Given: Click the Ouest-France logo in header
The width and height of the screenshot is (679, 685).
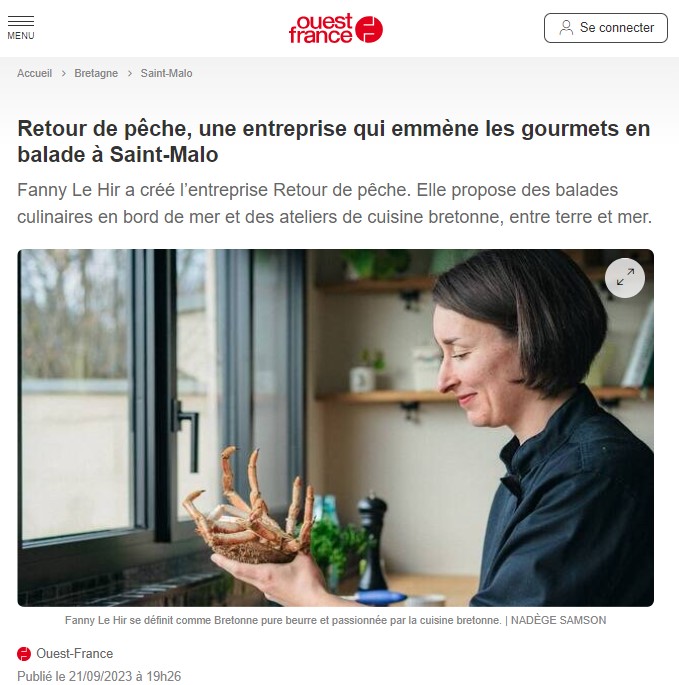Looking at the screenshot, I should (x=336, y=28).
